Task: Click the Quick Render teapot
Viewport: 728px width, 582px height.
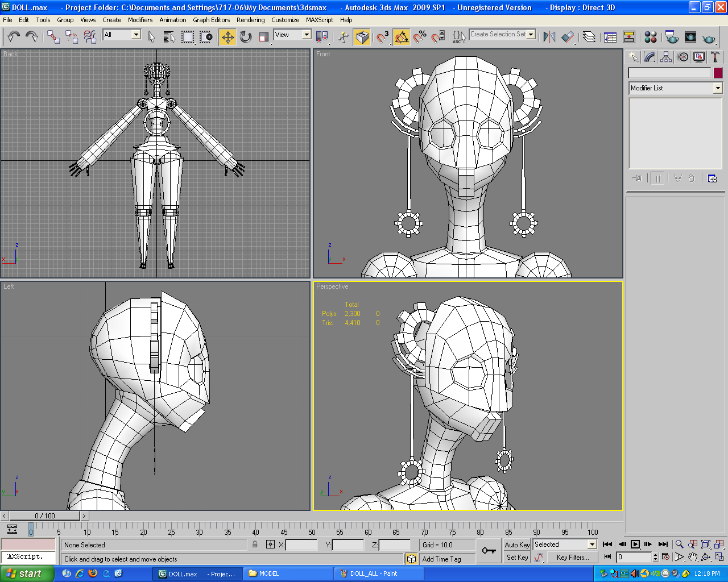Action: [709, 37]
